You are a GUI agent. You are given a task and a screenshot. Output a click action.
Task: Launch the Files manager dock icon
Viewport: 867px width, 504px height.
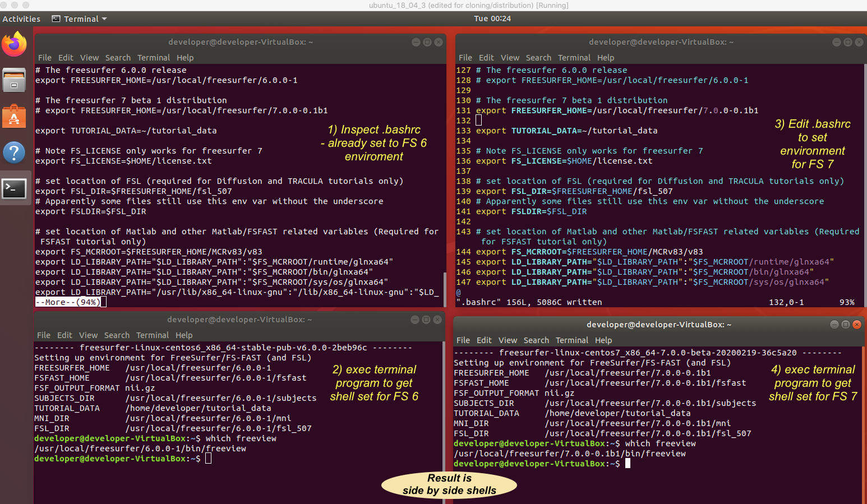(x=14, y=80)
